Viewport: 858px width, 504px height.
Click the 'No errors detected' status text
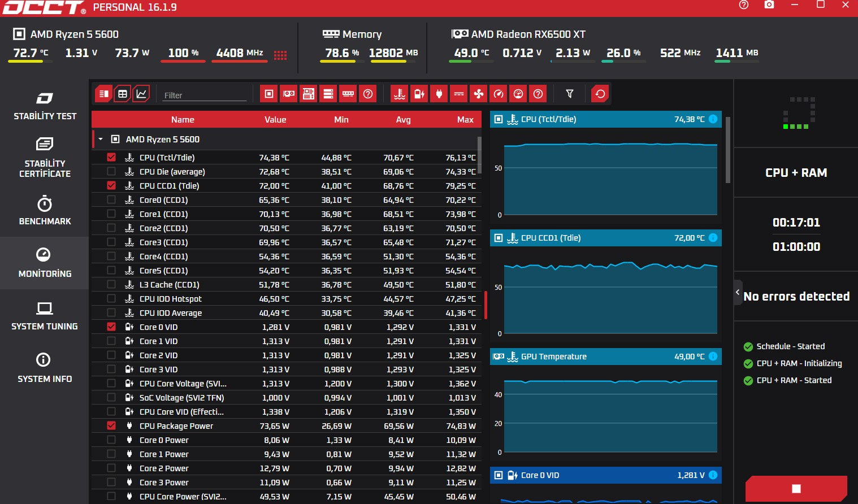(796, 296)
